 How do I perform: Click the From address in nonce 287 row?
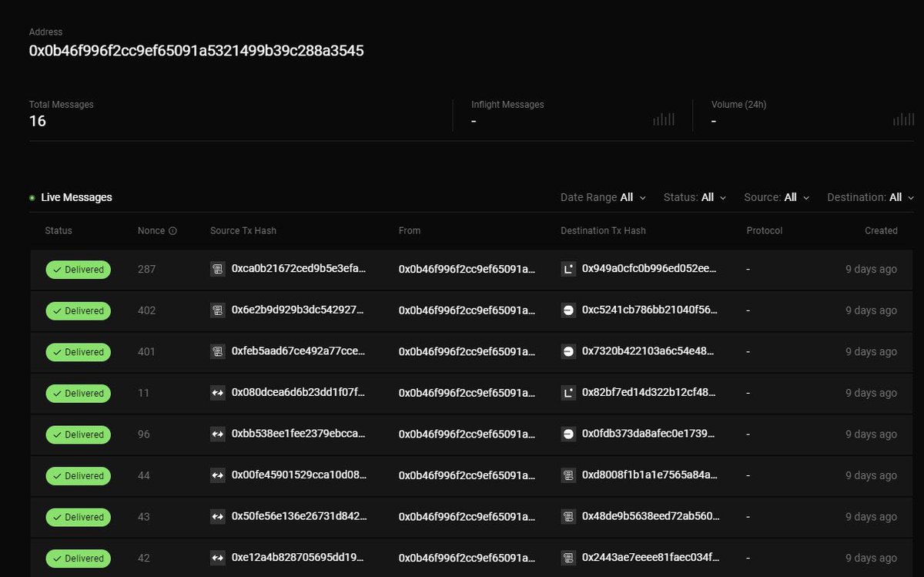[467, 270]
